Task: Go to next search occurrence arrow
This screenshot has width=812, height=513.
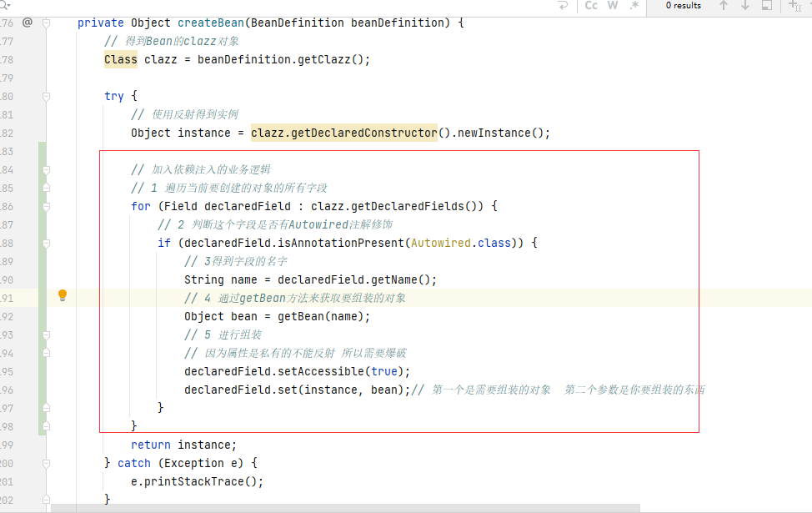Action: tap(745, 6)
